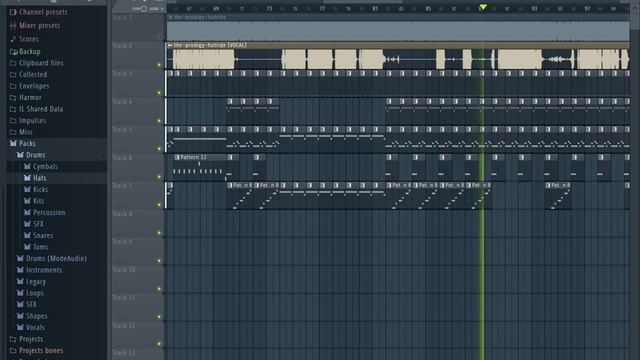Toggle mute switch on Track 7
640x360 pixels.
159,205
